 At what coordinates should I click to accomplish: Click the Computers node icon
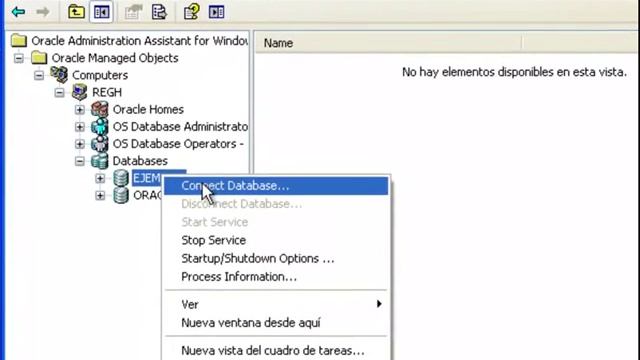pyautogui.click(x=59, y=74)
